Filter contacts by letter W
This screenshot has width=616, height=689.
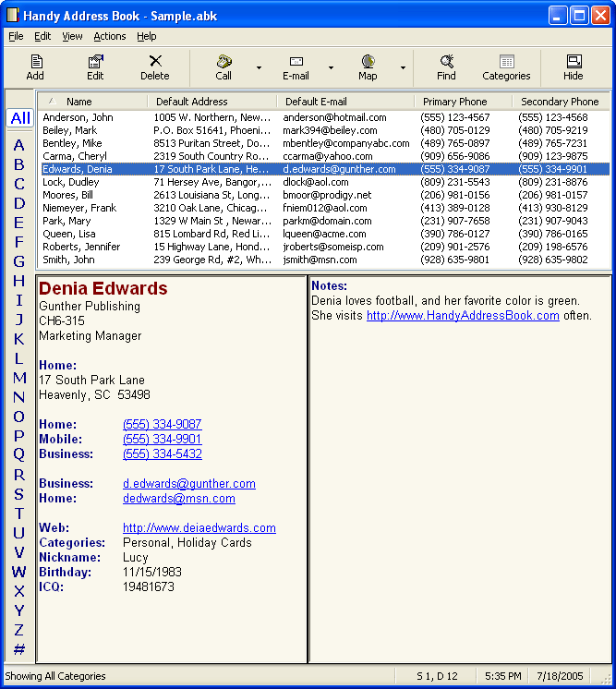[x=18, y=571]
